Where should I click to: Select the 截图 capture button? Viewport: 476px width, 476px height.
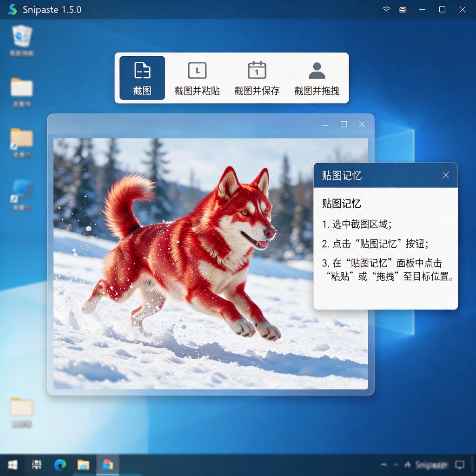coord(142,78)
